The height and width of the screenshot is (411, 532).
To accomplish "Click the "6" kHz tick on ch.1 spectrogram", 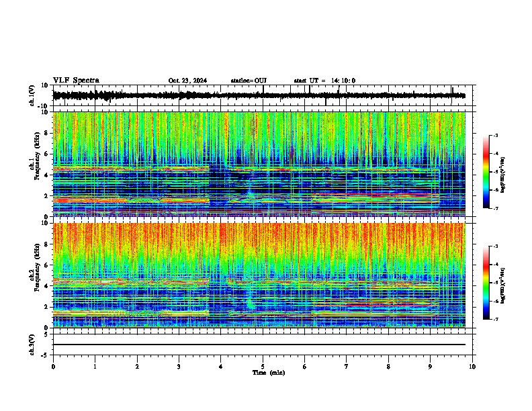I will [x=46, y=154].
